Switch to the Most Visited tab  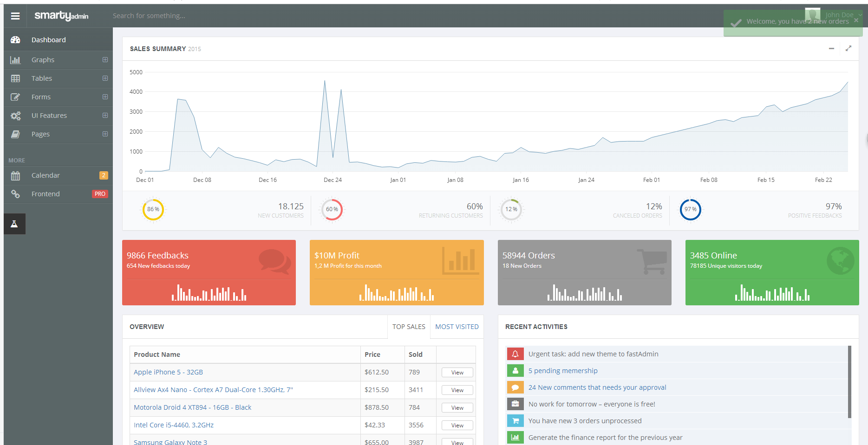point(457,327)
